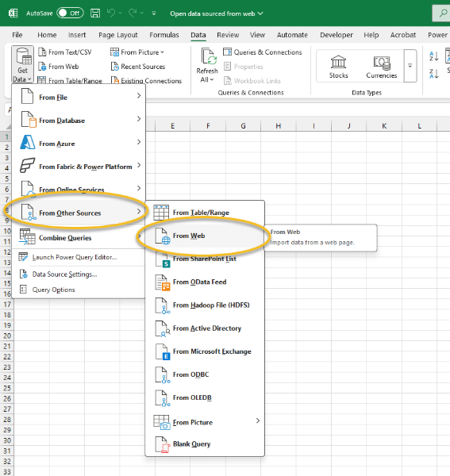Select From SharePoint List option

coord(206,259)
